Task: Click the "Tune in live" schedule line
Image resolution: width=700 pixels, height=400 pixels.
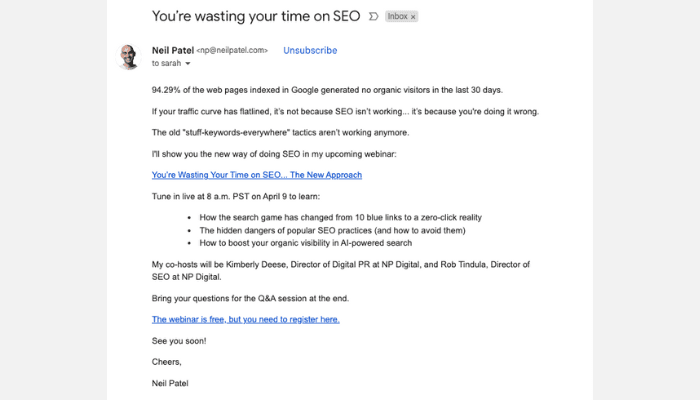Action: tap(236, 196)
